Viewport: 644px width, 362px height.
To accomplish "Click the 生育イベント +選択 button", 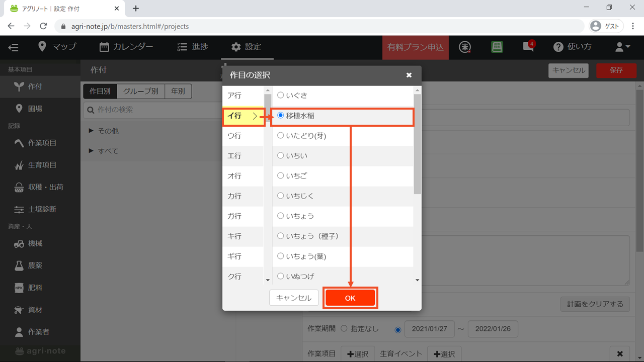I will [444, 354].
